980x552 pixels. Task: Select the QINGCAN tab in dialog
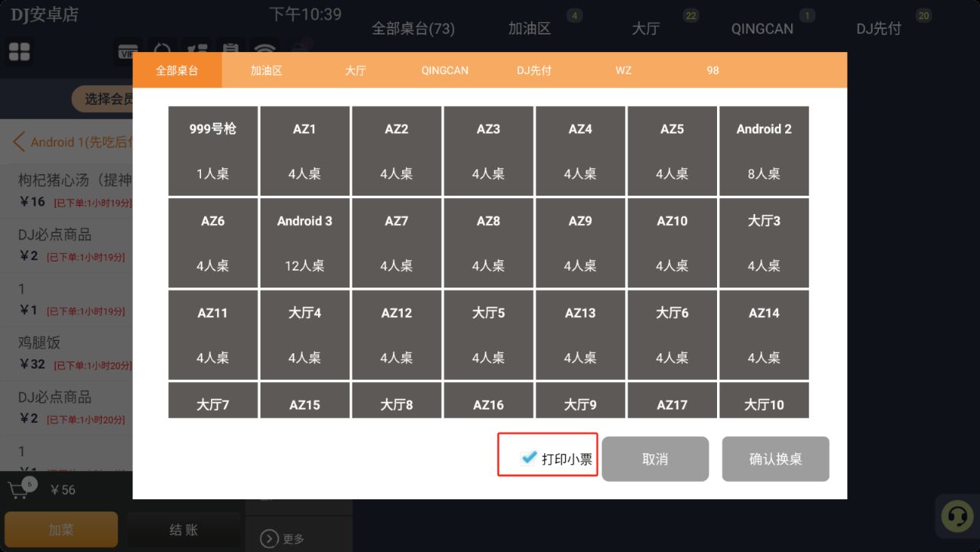(445, 70)
